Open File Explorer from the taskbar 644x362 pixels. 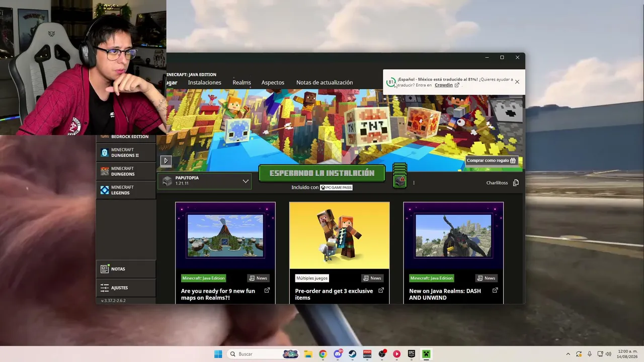[x=308, y=354]
